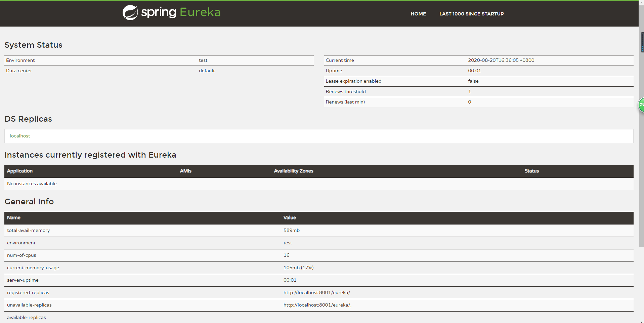Select the DS Replicas heading
644x323 pixels.
(x=28, y=119)
